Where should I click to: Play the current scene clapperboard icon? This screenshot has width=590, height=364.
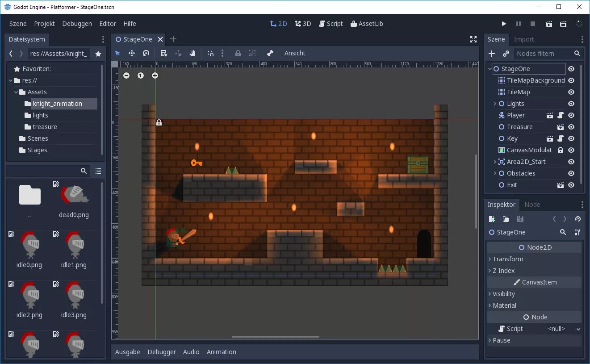(x=549, y=24)
